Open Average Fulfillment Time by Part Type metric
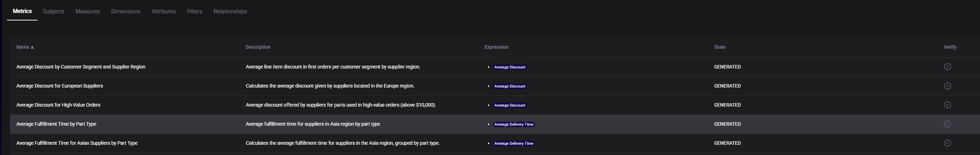The height and width of the screenshot is (155, 980). 56,124
